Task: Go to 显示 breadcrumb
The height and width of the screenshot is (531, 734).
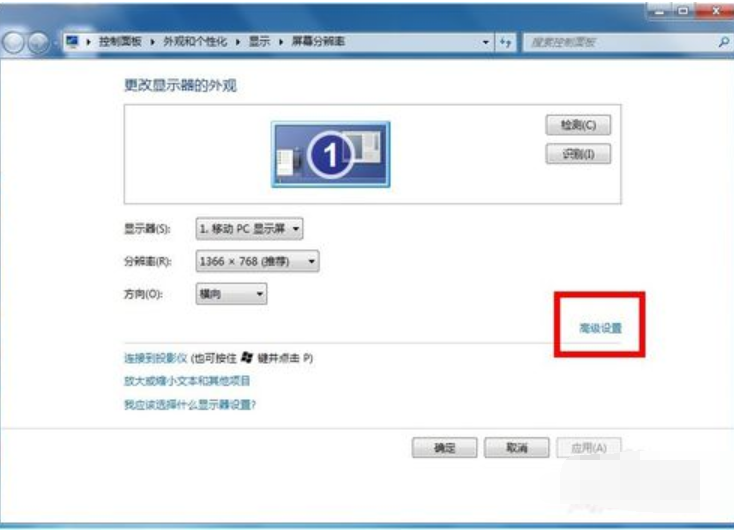Action: point(259,42)
